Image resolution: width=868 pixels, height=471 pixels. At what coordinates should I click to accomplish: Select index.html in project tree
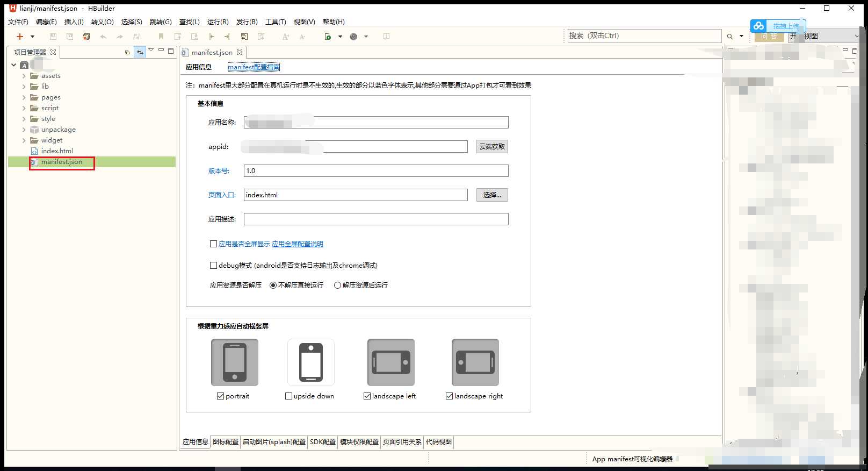(x=57, y=151)
